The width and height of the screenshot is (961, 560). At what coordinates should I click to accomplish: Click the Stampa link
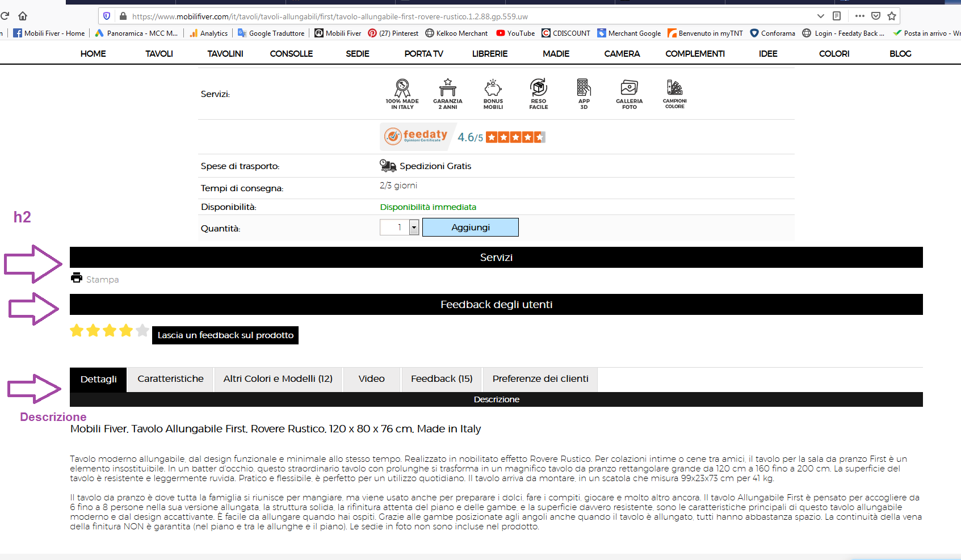coord(103,280)
